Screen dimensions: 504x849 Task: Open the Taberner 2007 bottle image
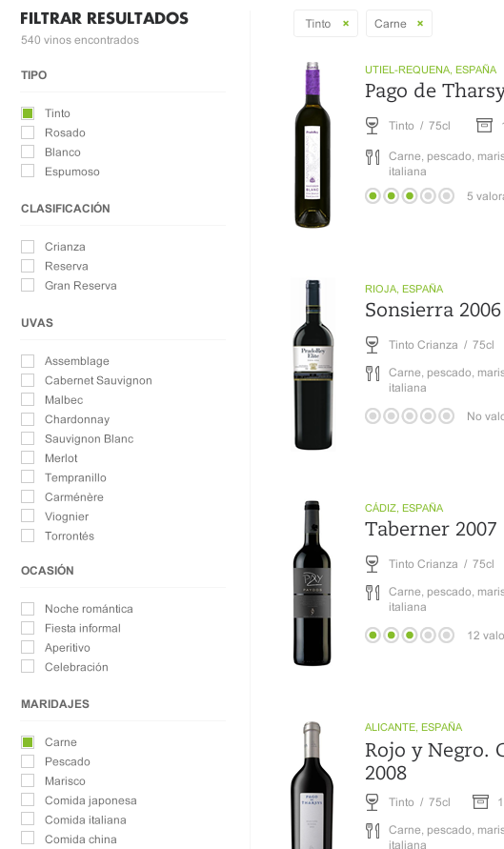pos(312,583)
